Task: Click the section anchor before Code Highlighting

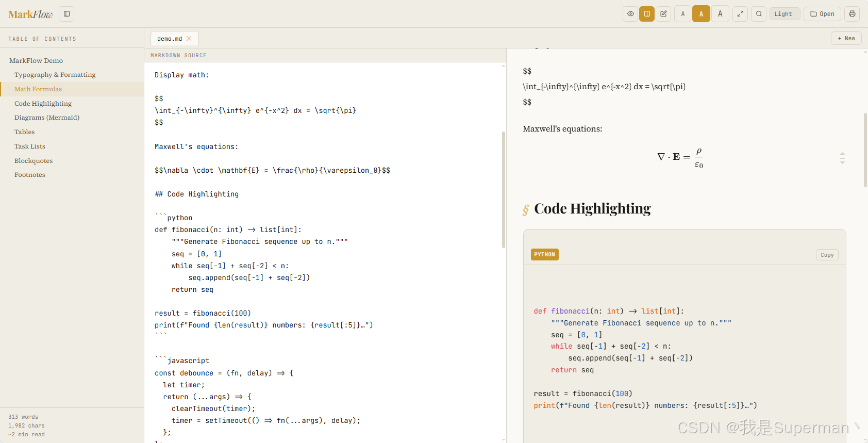Action: coord(526,209)
